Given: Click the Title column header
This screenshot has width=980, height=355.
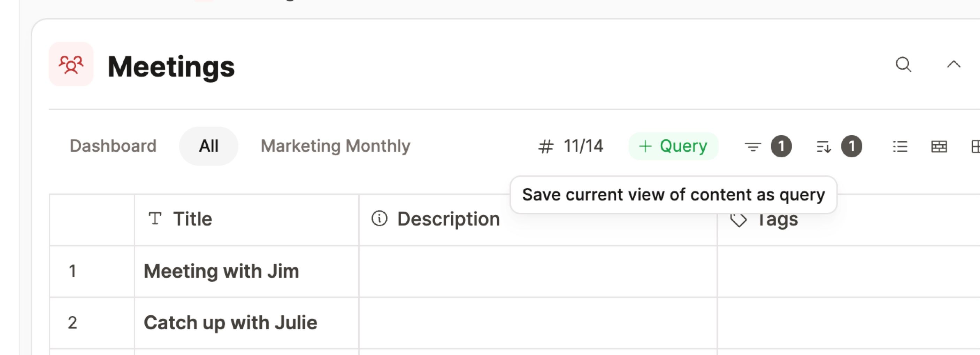Looking at the screenshot, I should [192, 219].
